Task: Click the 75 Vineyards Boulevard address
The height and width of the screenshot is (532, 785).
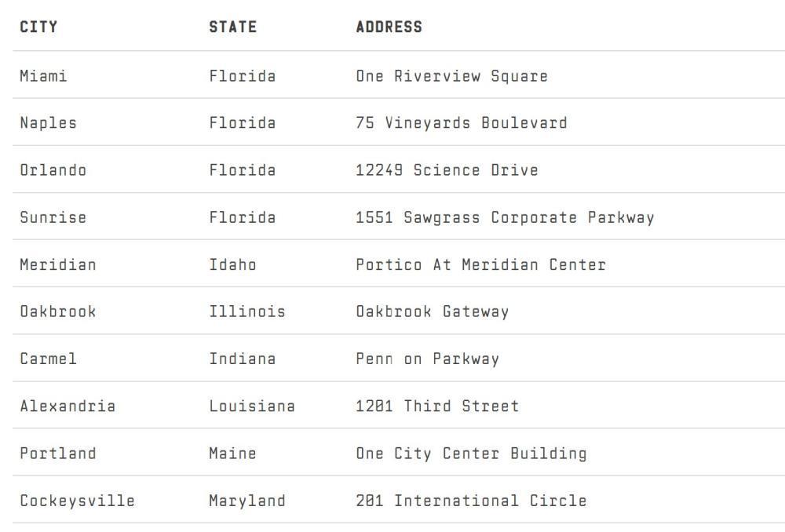Action: click(461, 123)
